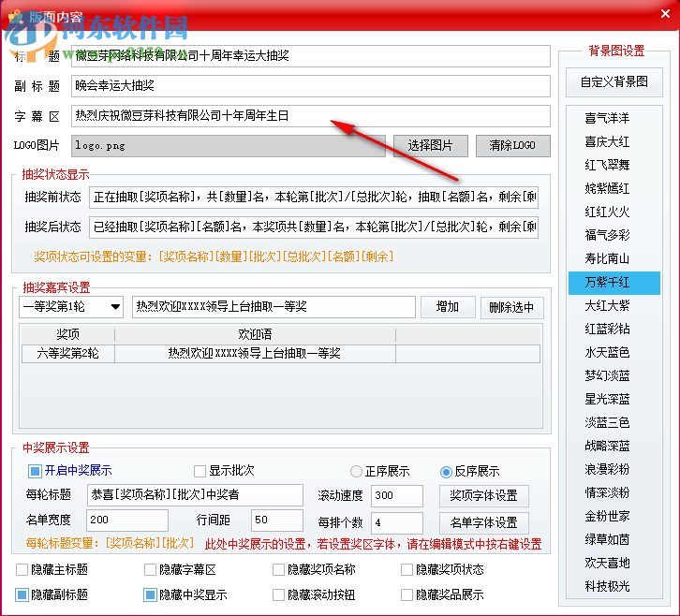This screenshot has height=616, width=680.
Task: Select the highlighted 万紫千红 background theme
Action: (614, 283)
